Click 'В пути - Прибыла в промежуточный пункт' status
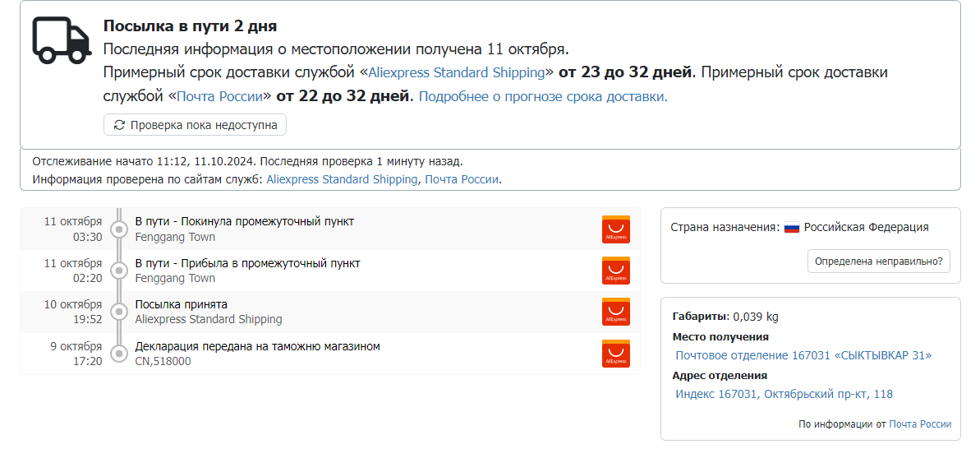Image resolution: width=980 pixels, height=449 pixels. coord(247,263)
